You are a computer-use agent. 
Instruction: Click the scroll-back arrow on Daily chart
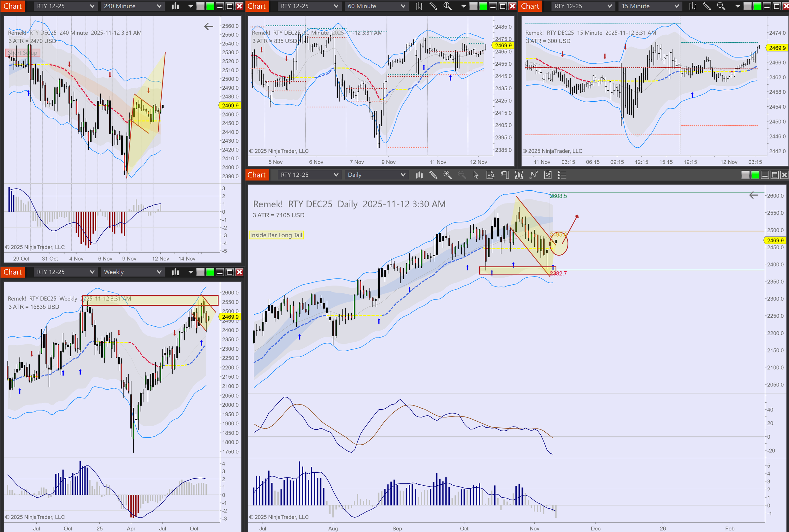pos(753,195)
